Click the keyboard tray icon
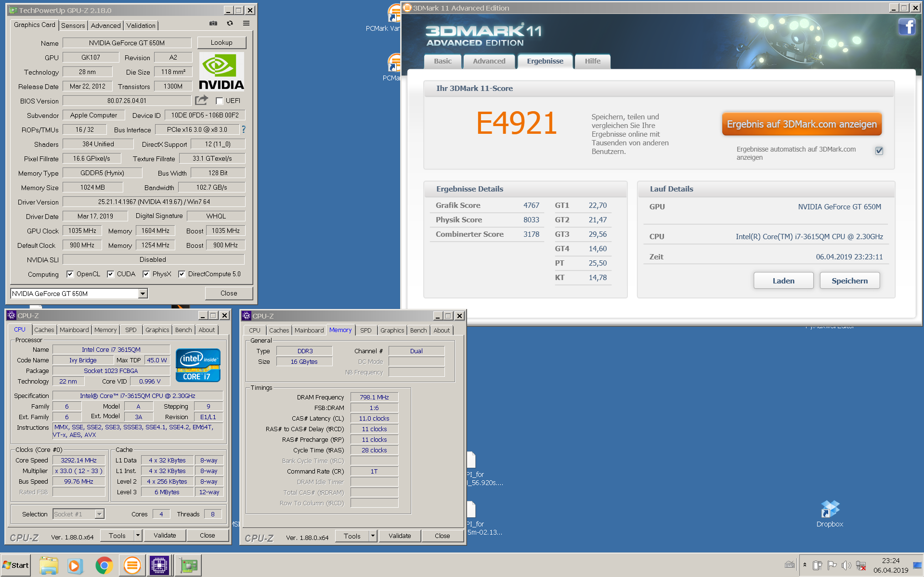Image resolution: width=924 pixels, height=577 pixels. click(790, 565)
